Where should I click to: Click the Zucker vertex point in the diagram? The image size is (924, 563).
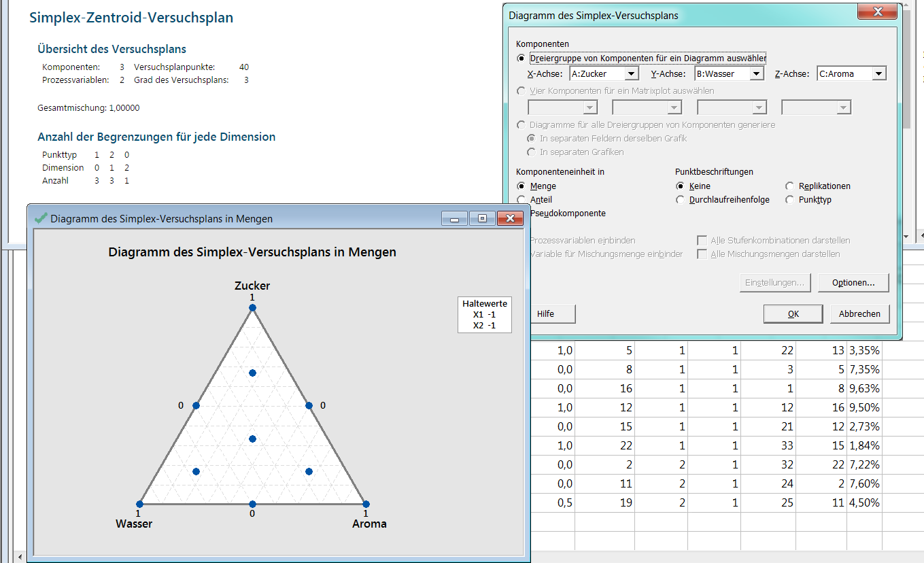tap(252, 308)
